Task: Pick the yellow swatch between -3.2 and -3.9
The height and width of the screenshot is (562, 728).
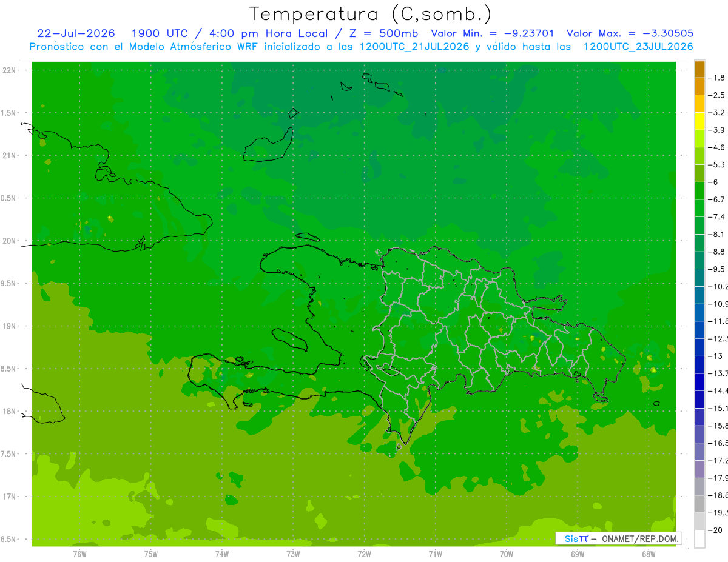Action: point(699,121)
